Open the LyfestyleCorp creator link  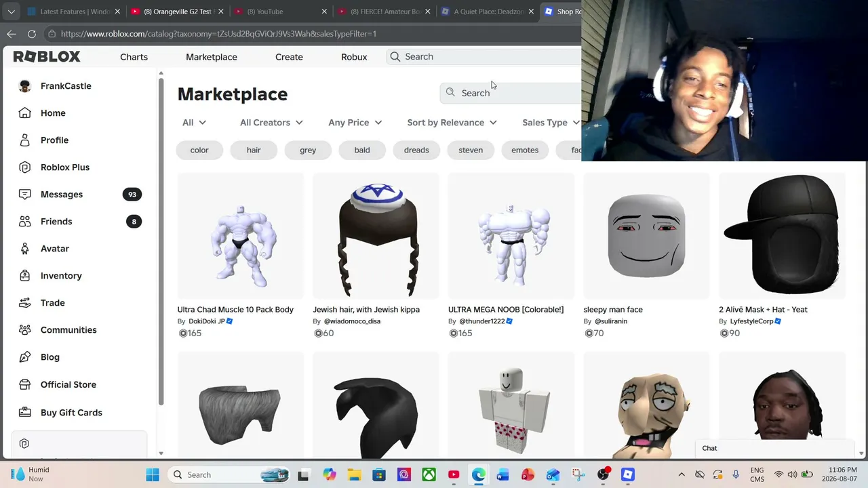[x=751, y=321]
